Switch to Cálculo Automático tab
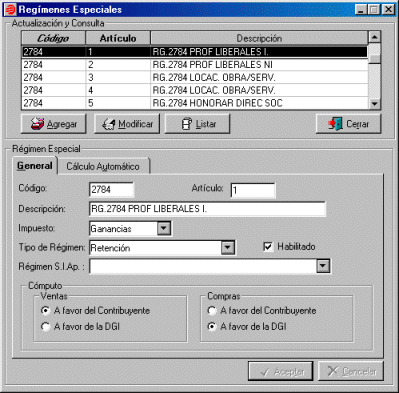Image resolution: width=399 pixels, height=393 pixels. (103, 166)
